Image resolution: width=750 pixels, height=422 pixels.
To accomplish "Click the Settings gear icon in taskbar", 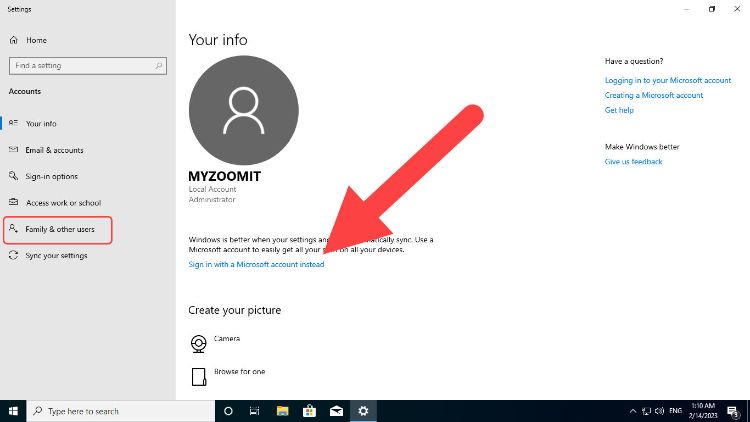I will [x=364, y=411].
